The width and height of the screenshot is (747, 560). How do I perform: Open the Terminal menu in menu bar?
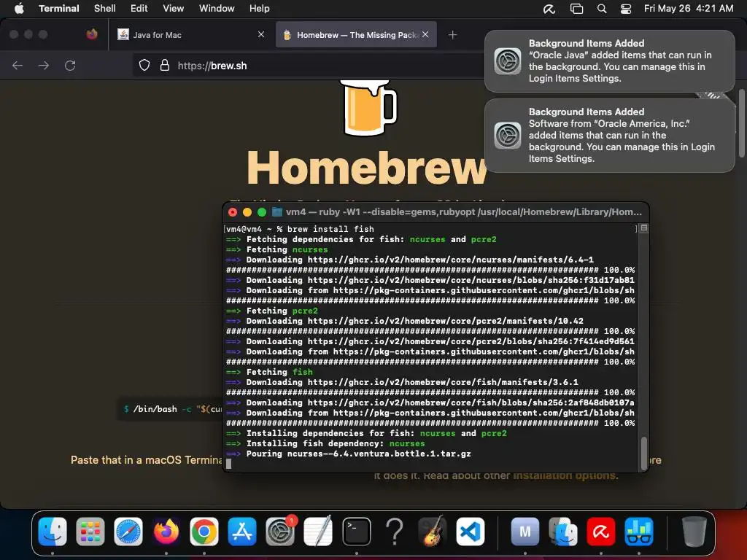pyautogui.click(x=59, y=9)
